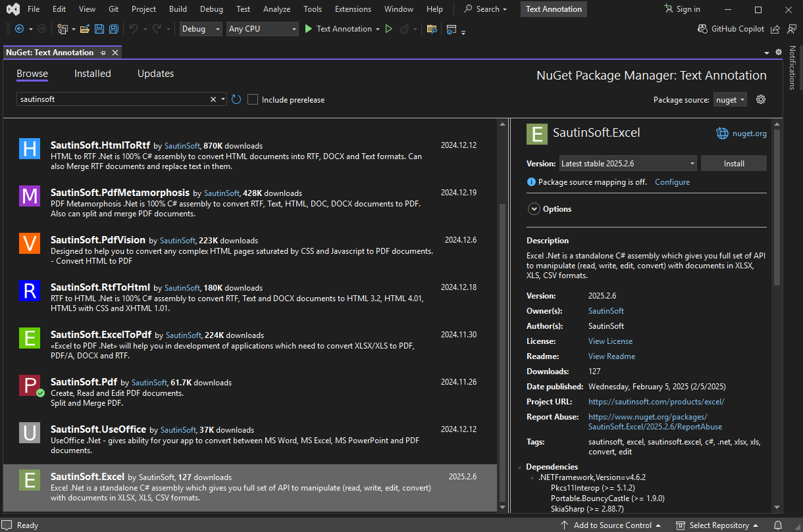
Task: Click the Undo icon in the toolbar
Action: pos(135,28)
